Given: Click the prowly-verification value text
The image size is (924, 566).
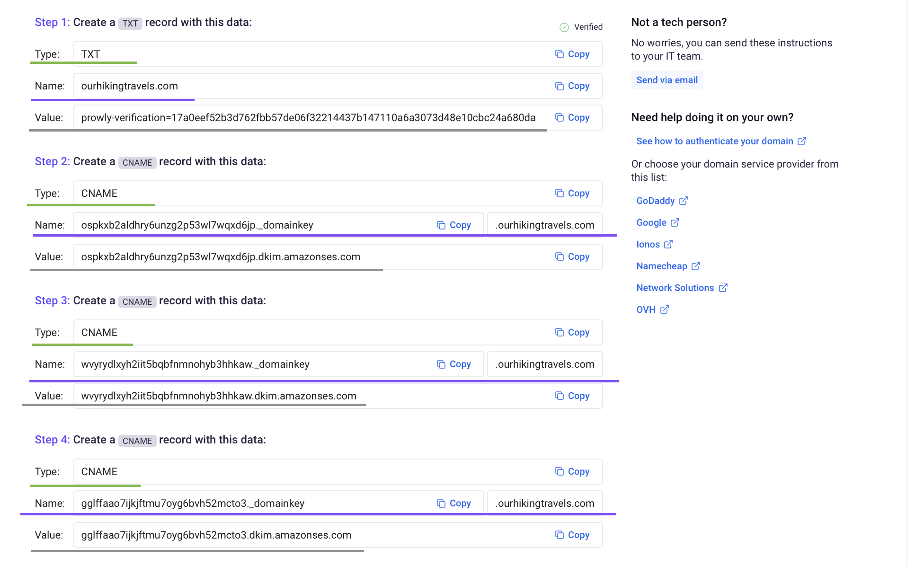Looking at the screenshot, I should (308, 117).
